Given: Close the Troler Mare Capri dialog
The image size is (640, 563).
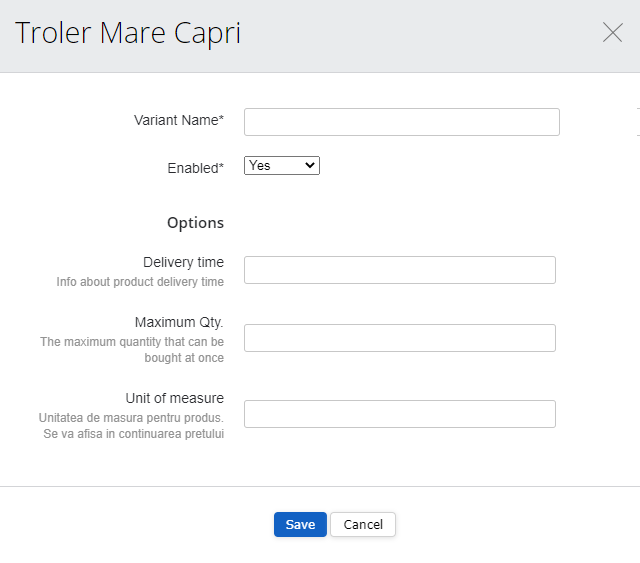Looking at the screenshot, I should coord(612,33).
